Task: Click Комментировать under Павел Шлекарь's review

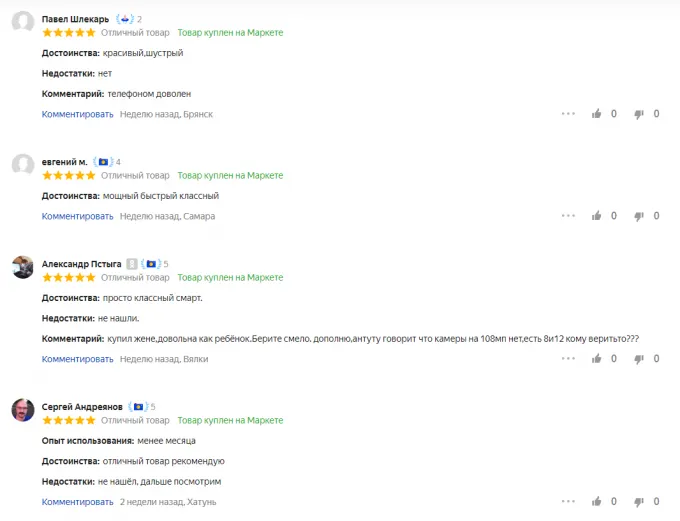Action: [x=78, y=114]
